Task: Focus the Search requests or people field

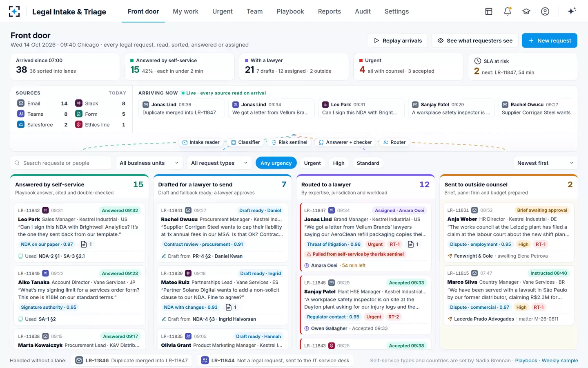Action: tap(61, 163)
